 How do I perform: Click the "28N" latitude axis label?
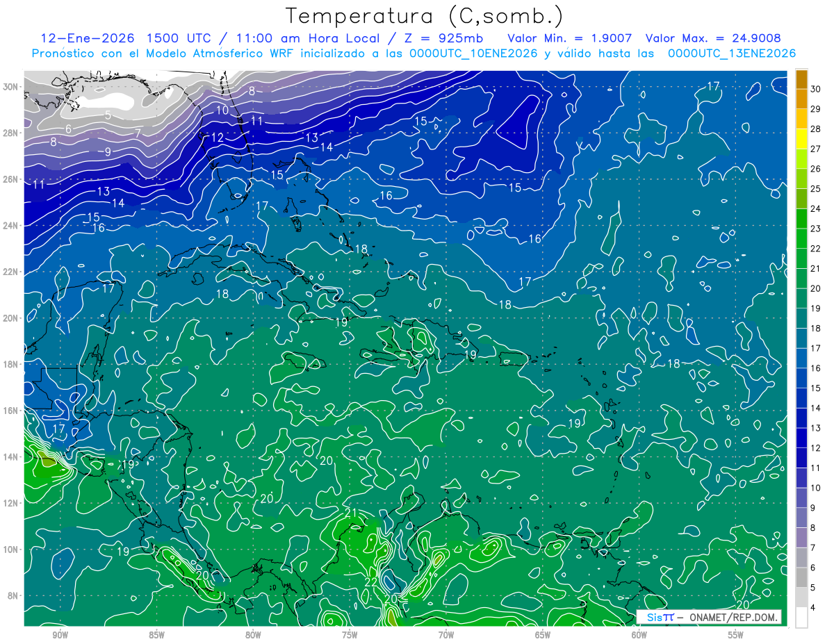[x=10, y=133]
